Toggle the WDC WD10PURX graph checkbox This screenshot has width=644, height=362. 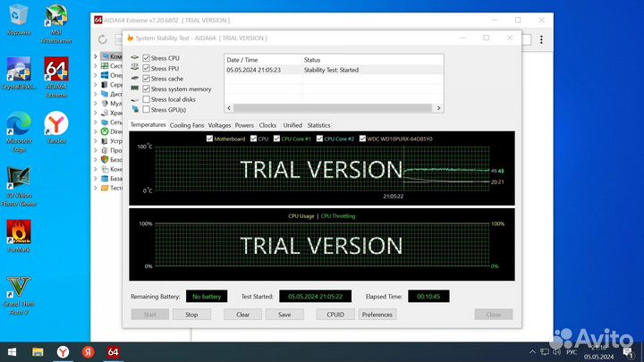362,139
